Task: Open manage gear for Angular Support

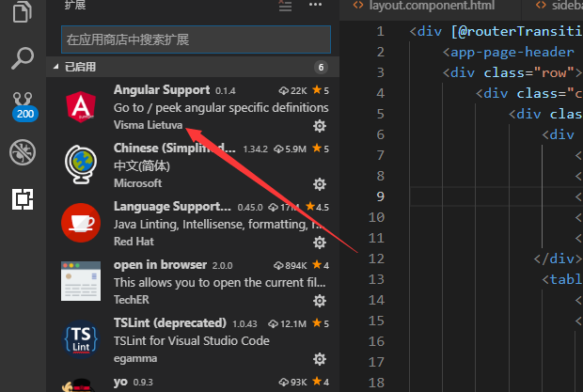Action: tap(320, 126)
